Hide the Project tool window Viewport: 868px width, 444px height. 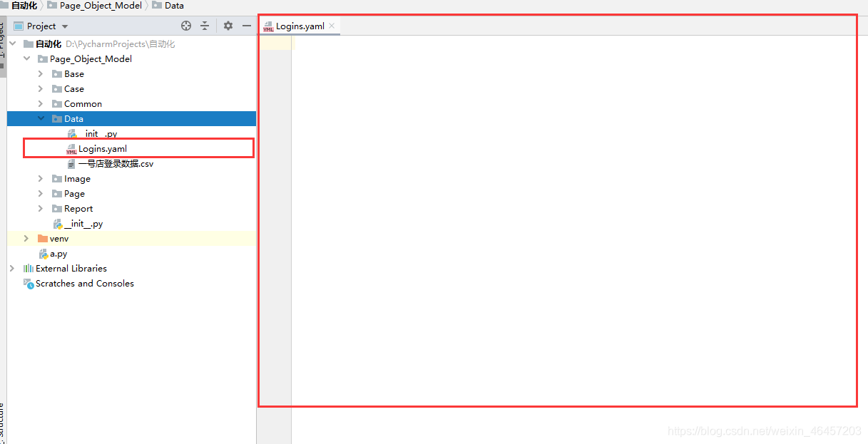pyautogui.click(x=247, y=26)
